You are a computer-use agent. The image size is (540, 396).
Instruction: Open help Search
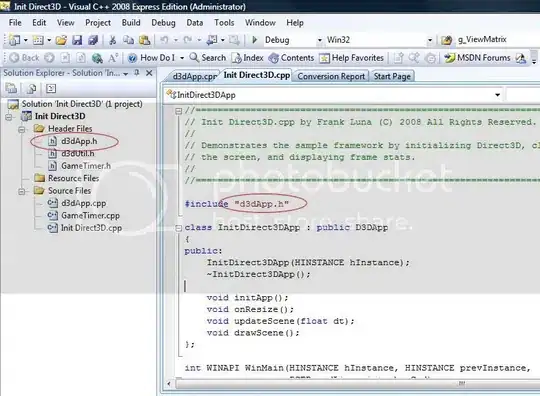[208, 58]
